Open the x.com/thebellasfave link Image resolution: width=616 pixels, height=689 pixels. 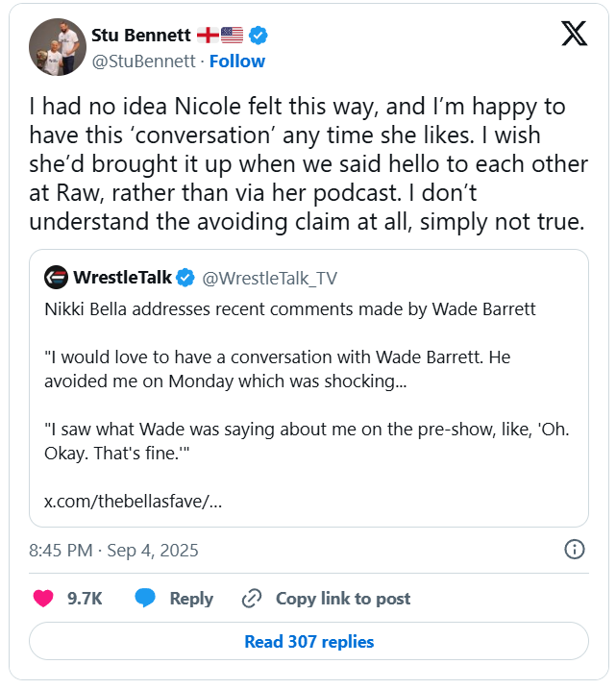(133, 502)
